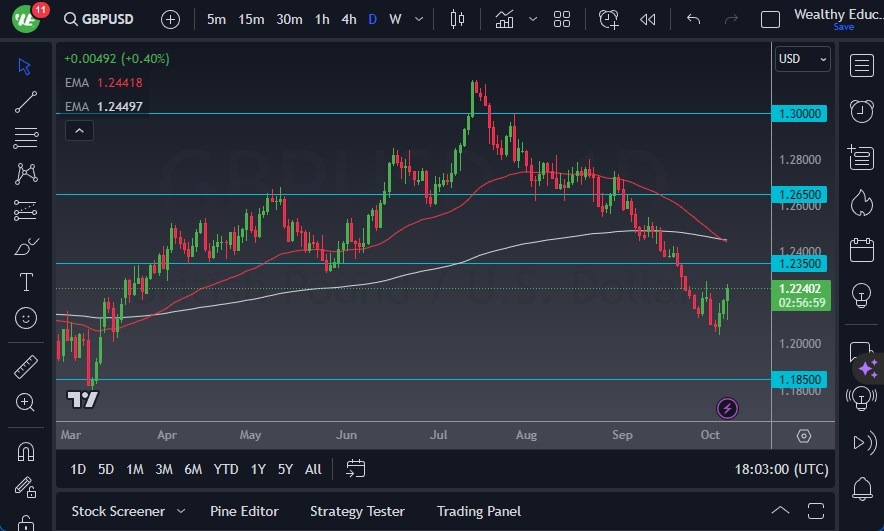Pick the Measure ruler tool
884x531 pixels.
pyautogui.click(x=26, y=367)
